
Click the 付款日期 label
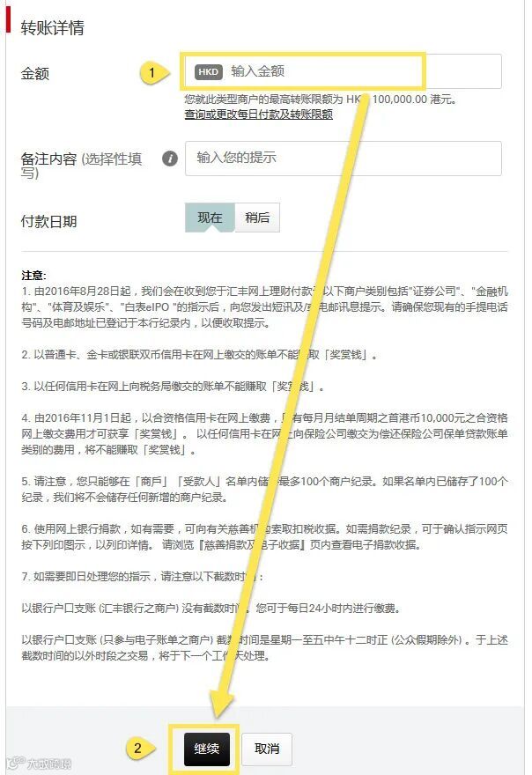(49, 221)
